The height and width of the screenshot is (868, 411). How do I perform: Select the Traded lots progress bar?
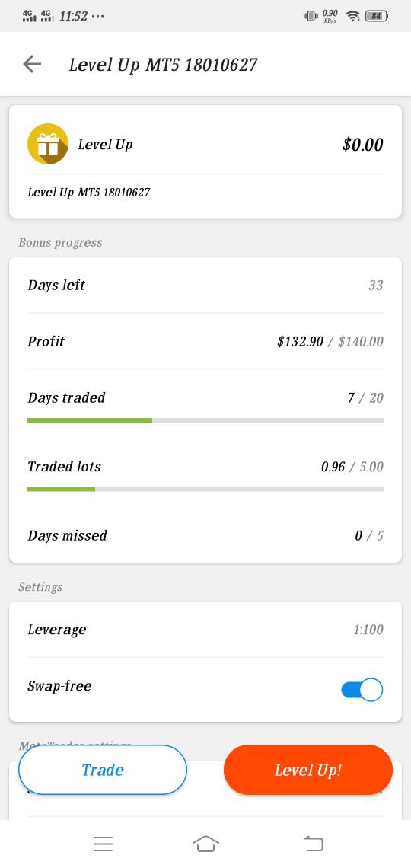coord(205,490)
